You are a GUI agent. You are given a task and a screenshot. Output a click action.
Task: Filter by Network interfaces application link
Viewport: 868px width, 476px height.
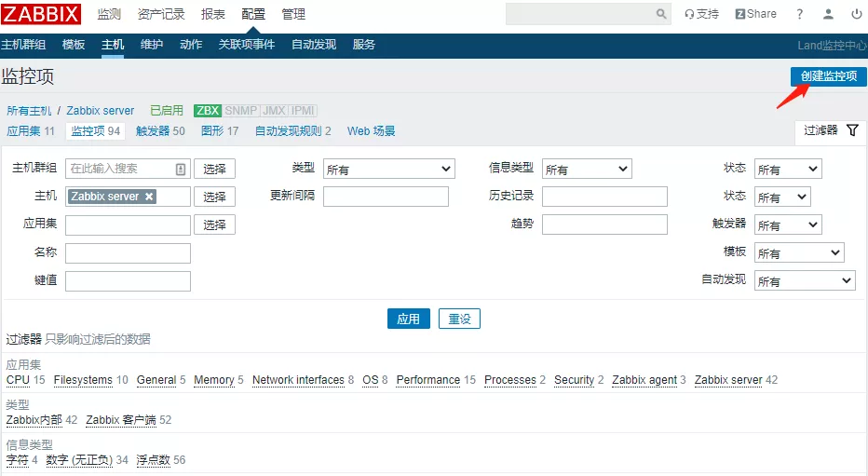coord(298,380)
